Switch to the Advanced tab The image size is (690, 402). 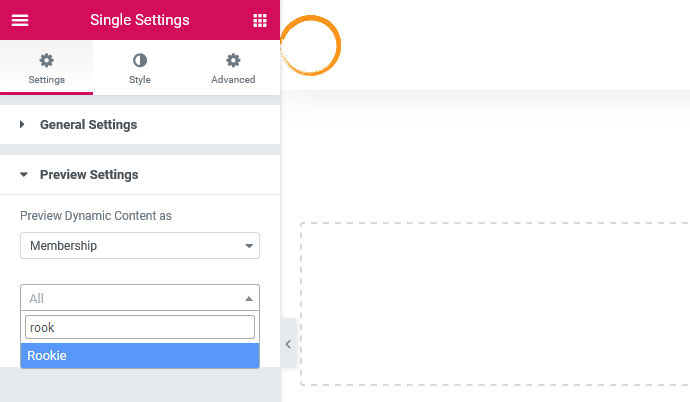click(233, 79)
